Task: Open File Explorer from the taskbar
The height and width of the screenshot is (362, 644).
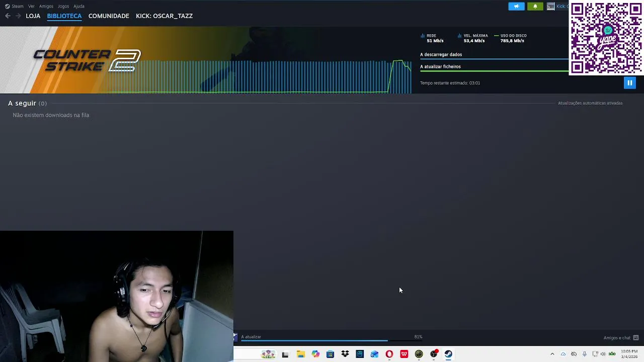Action: coord(301,354)
